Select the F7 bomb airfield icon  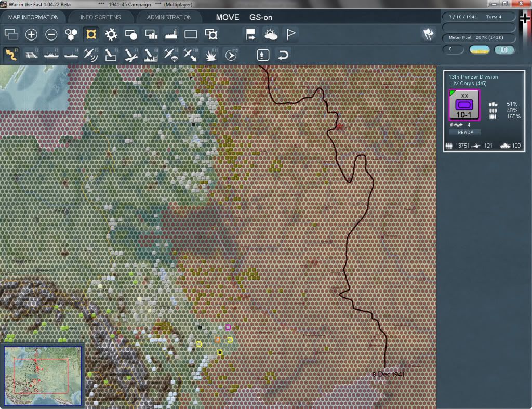[x=131, y=55]
